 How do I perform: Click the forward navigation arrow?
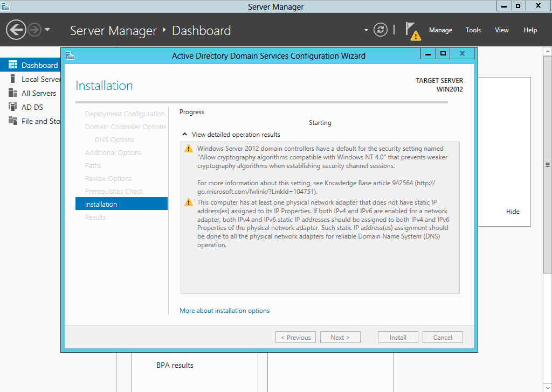pyautogui.click(x=34, y=30)
